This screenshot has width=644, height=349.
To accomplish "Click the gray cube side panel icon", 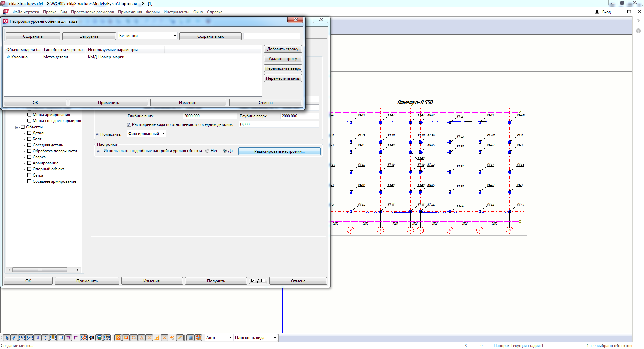I will point(638,31).
